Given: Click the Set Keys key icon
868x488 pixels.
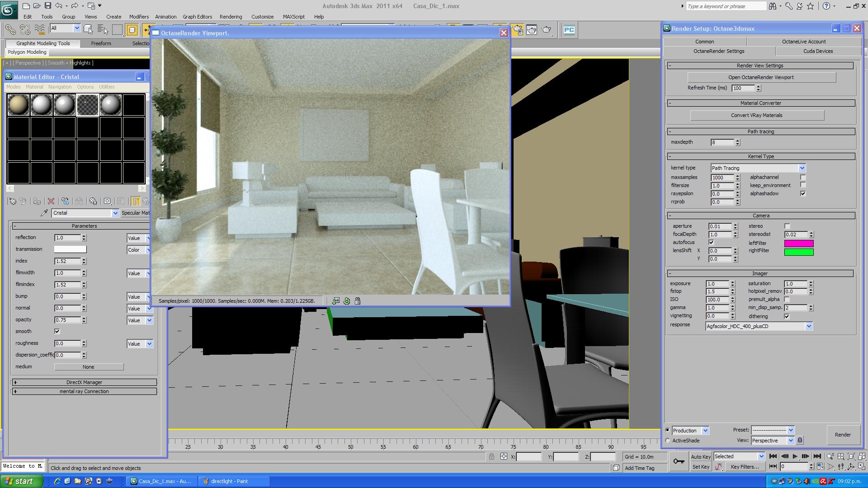Looking at the screenshot, I should tap(679, 461).
